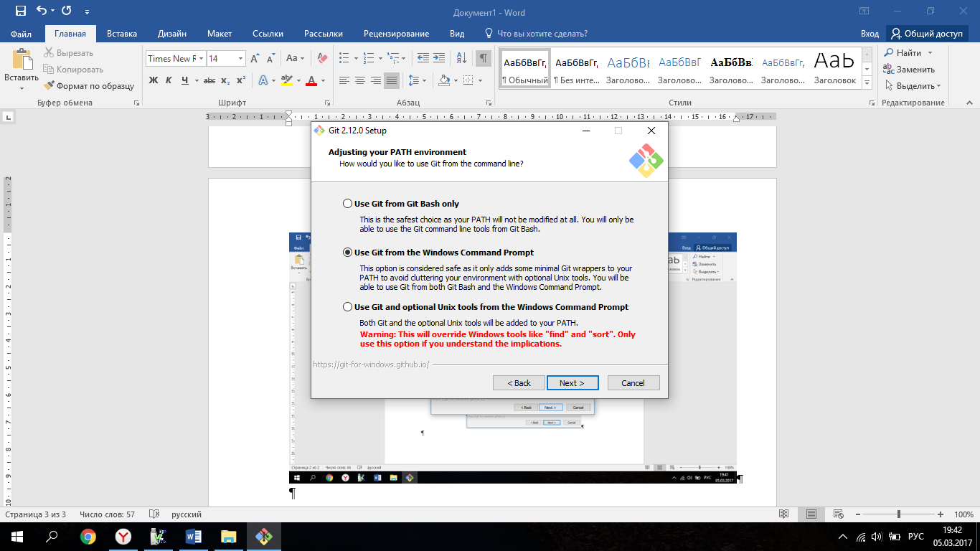Open Windows Start menu
This screenshot has width=980, height=551.
17,537
